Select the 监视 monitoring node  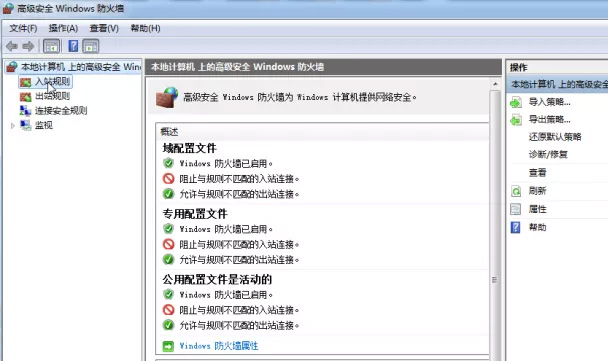pos(43,125)
